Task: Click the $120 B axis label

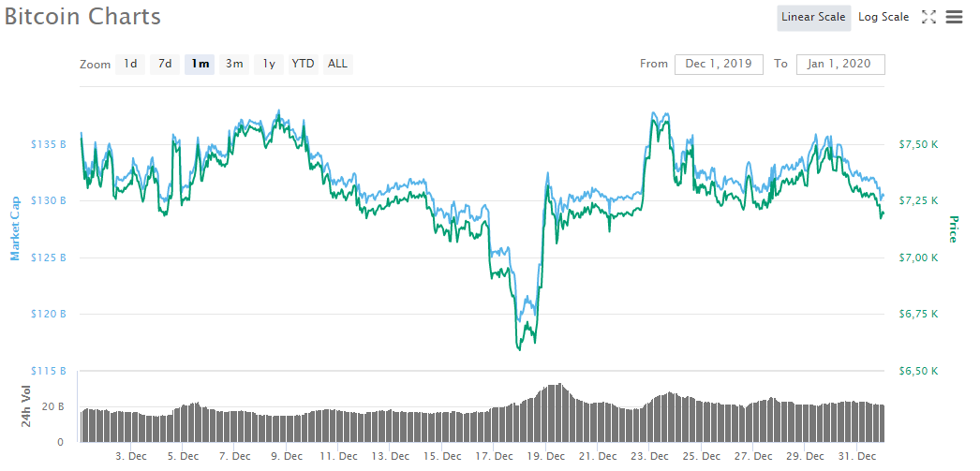Action: (x=49, y=315)
